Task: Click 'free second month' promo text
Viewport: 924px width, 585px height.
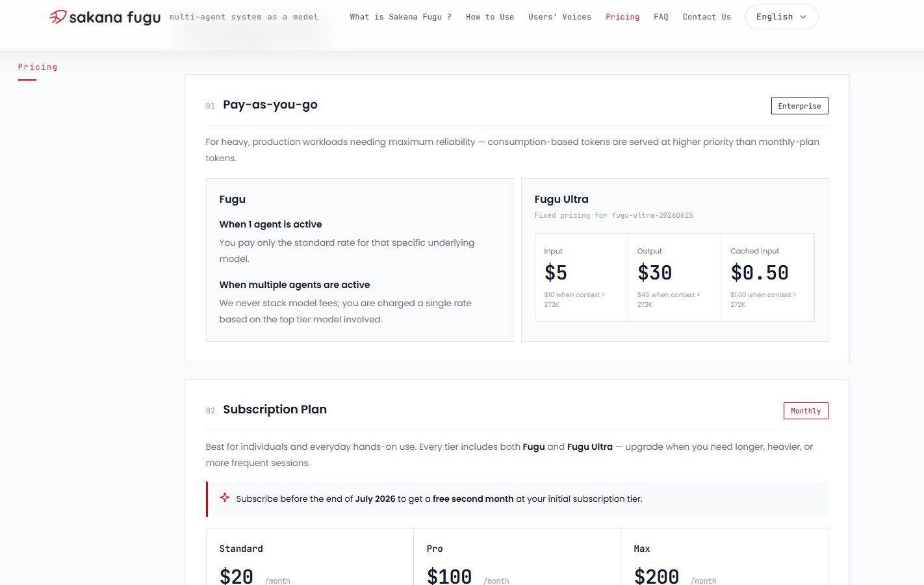Action: pyautogui.click(x=473, y=499)
